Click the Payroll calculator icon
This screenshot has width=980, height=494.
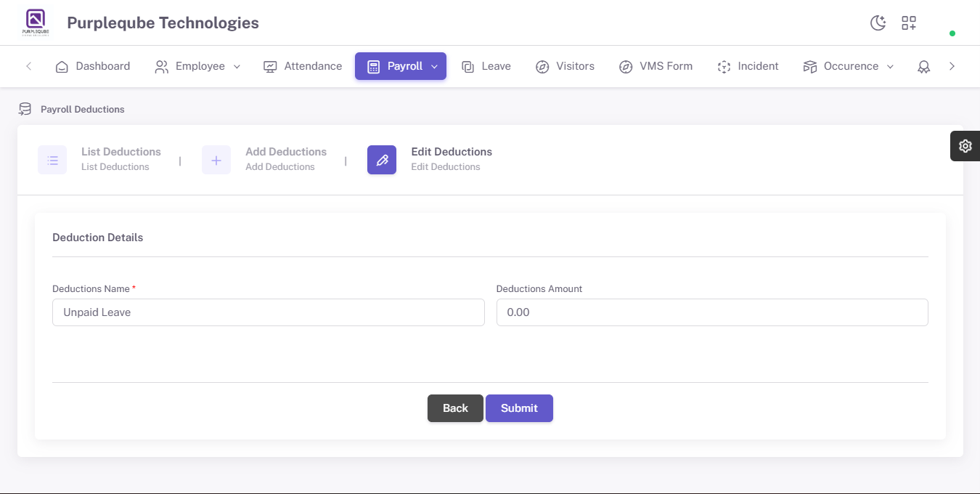374,67
